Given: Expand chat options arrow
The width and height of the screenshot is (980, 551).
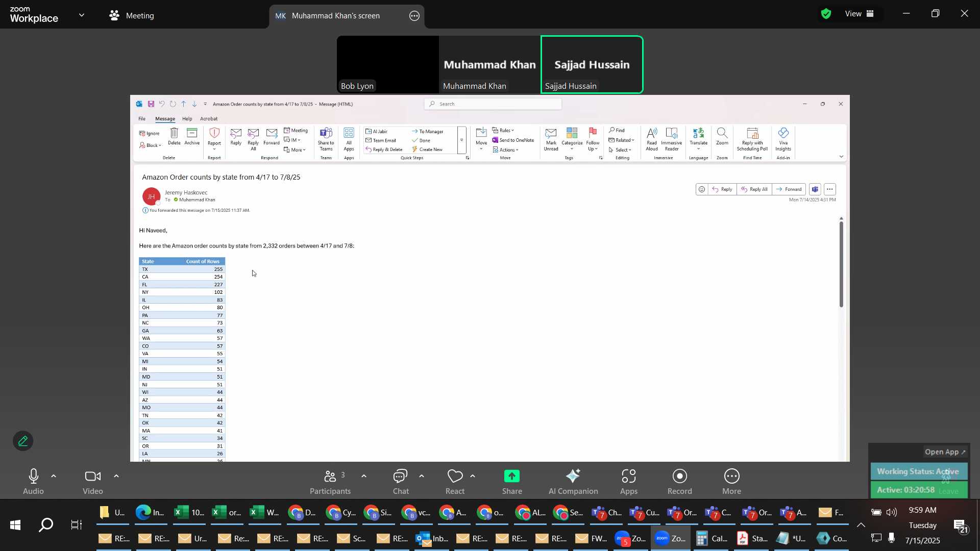Looking at the screenshot, I should click(x=422, y=477).
